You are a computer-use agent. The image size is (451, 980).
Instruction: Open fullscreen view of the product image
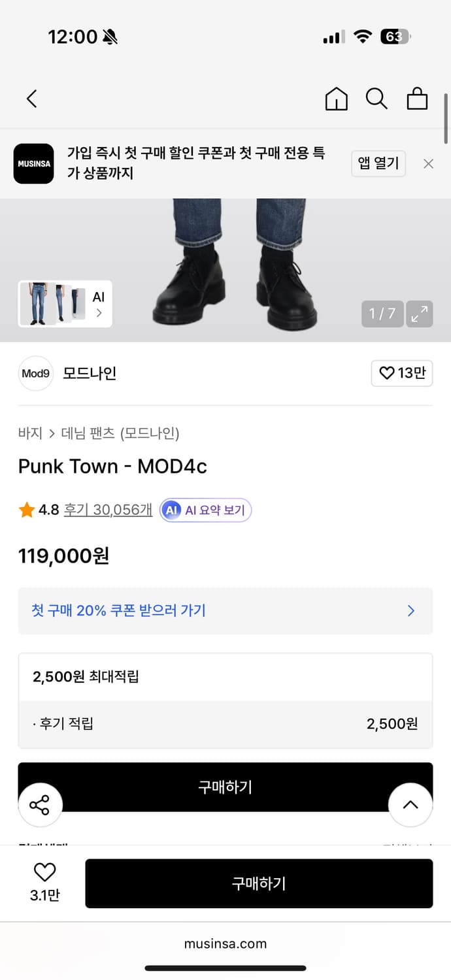(x=419, y=314)
